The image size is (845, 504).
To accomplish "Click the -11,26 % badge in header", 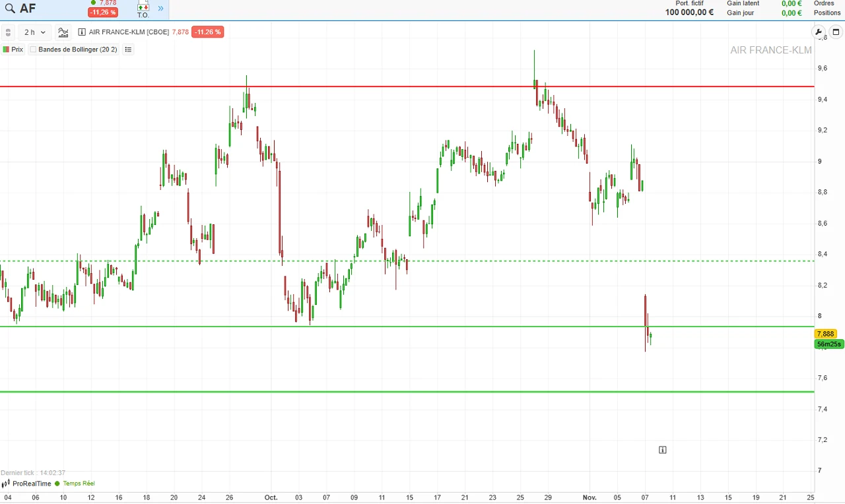I will point(102,13).
